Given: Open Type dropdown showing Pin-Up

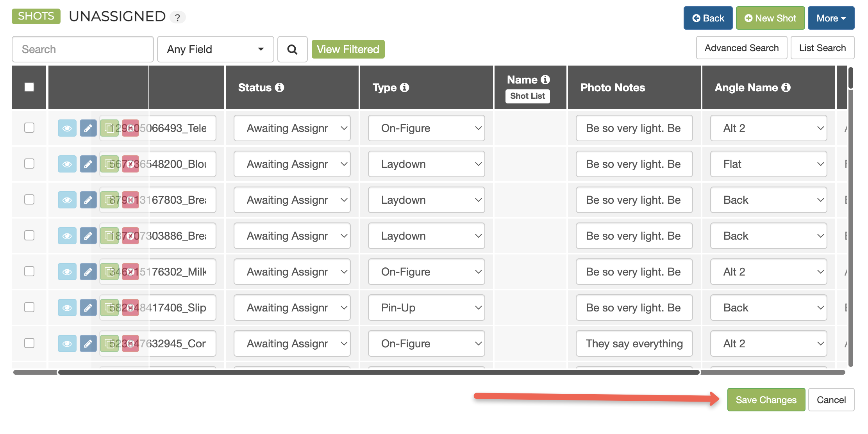Looking at the screenshot, I should (x=426, y=308).
